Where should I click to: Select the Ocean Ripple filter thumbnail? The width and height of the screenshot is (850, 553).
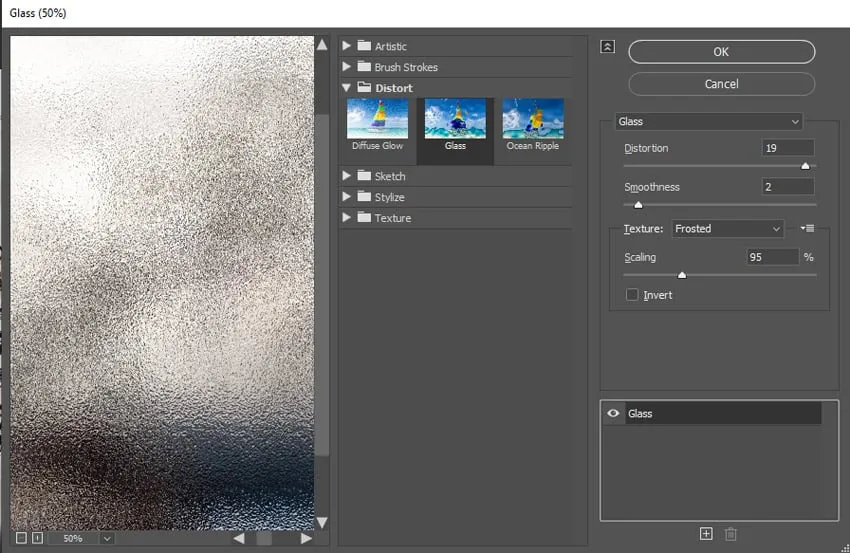[533, 119]
